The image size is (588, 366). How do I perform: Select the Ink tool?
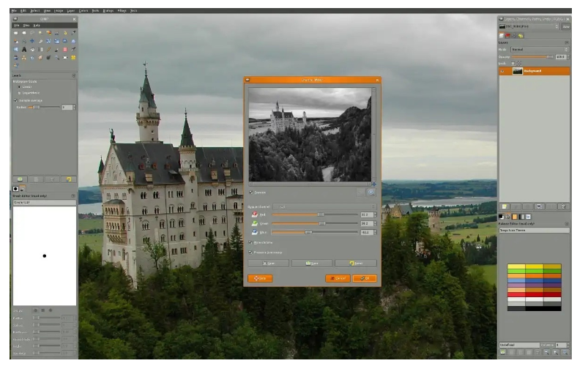[x=16, y=58]
